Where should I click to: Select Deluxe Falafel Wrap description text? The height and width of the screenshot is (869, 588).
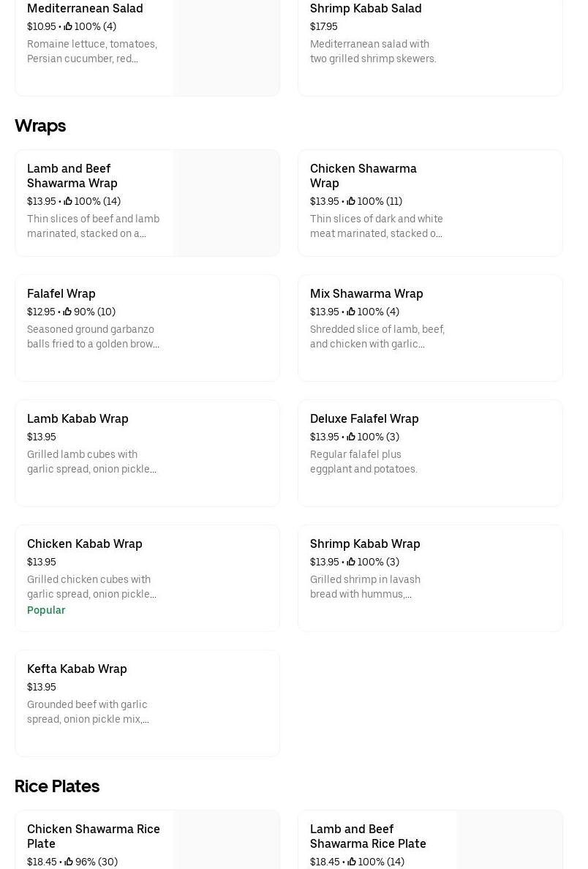pyautogui.click(x=364, y=462)
